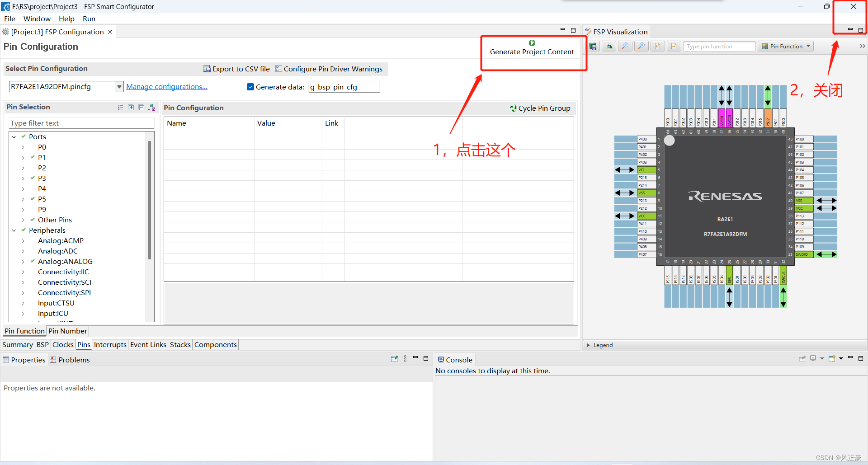Open the Problems tab

[70, 360]
